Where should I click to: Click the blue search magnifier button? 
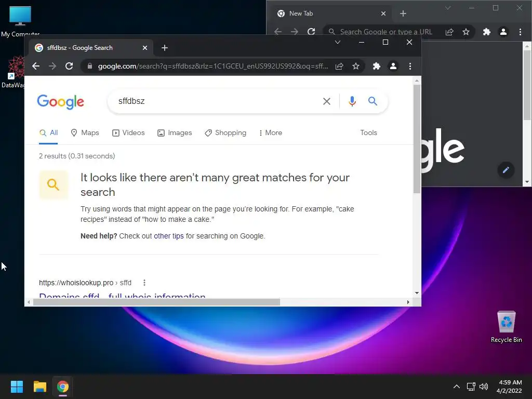pyautogui.click(x=373, y=101)
